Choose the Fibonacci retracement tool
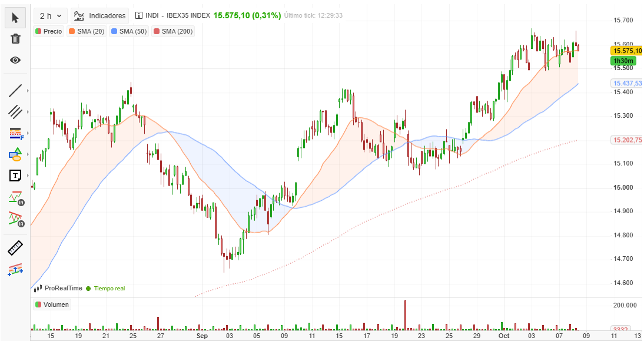The width and height of the screenshot is (644, 341). 15,134
